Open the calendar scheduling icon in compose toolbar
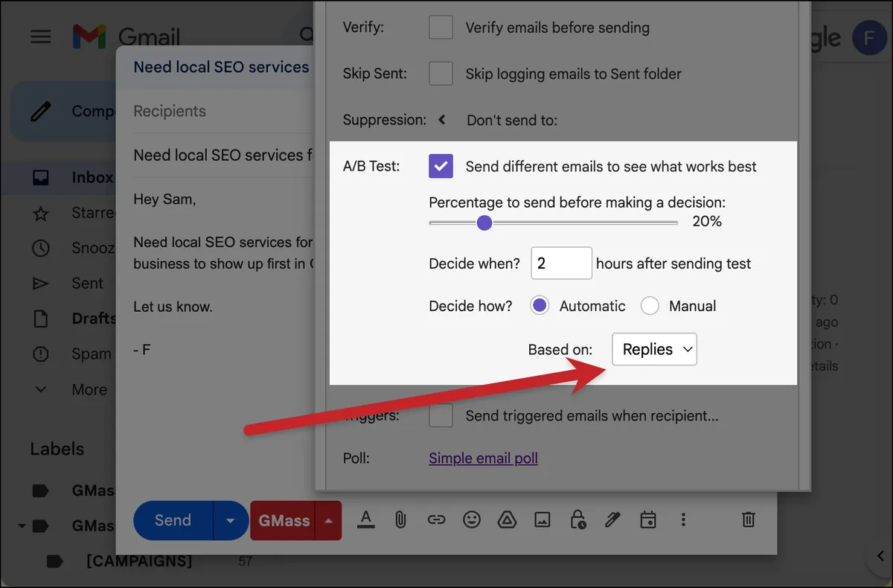This screenshot has height=588, width=893. point(648,520)
